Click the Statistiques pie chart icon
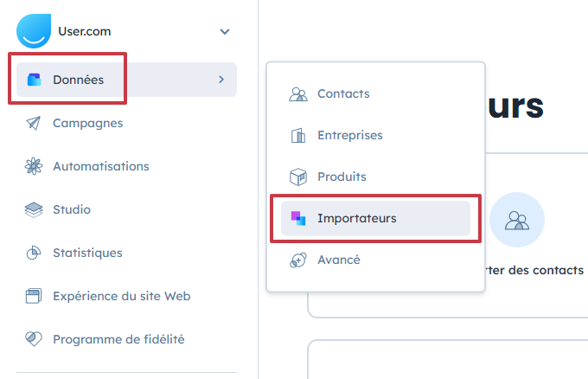Viewport: 588px width, 379px height. (34, 253)
